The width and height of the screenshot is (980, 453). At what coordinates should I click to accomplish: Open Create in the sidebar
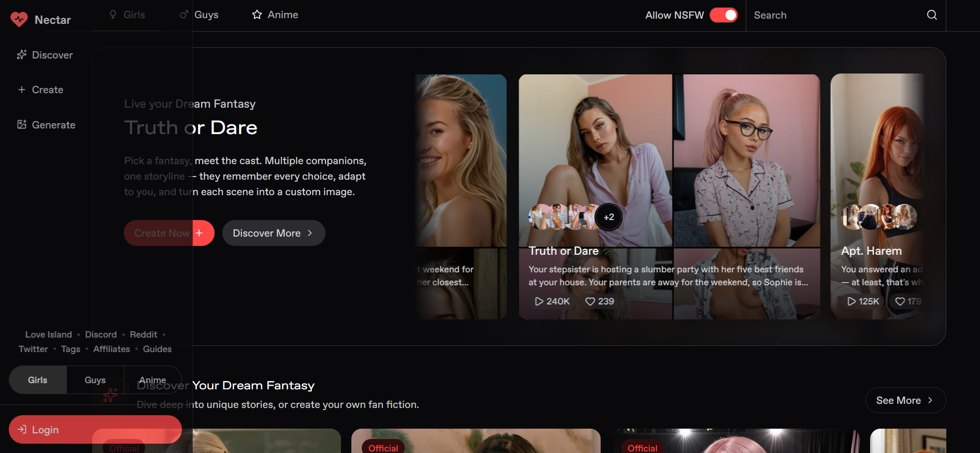(x=40, y=90)
